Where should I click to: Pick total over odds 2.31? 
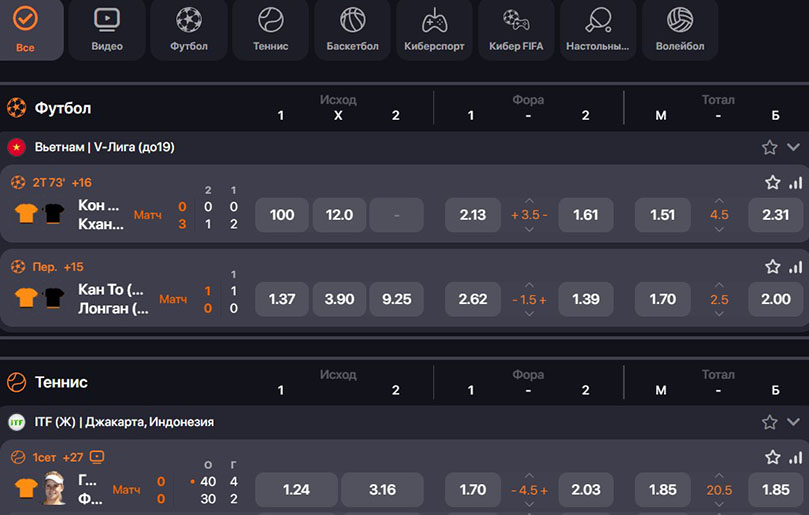point(775,215)
